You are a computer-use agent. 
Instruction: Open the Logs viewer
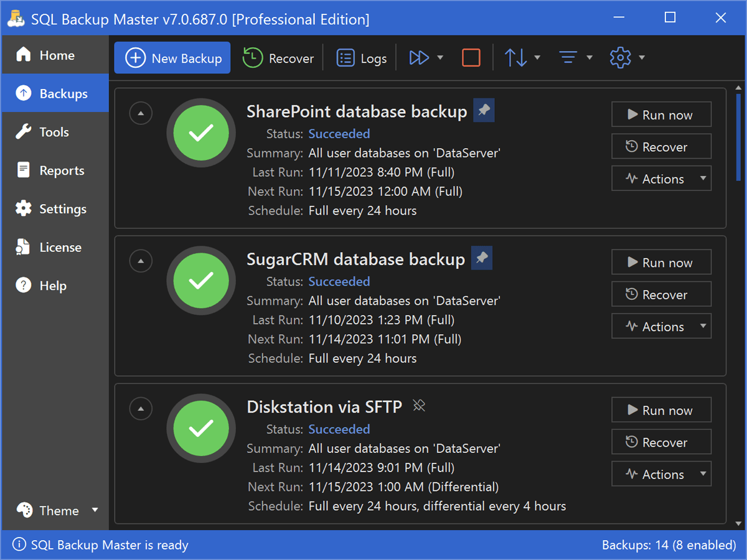point(361,57)
